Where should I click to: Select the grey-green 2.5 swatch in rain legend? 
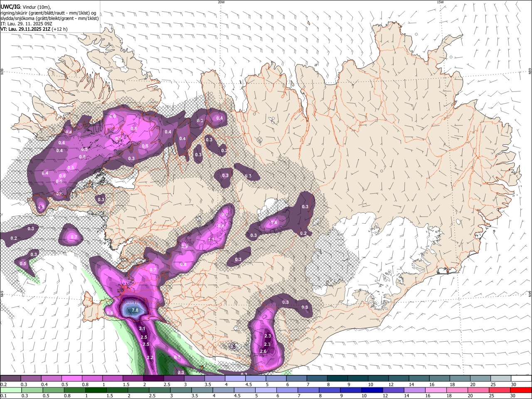click(x=160, y=390)
